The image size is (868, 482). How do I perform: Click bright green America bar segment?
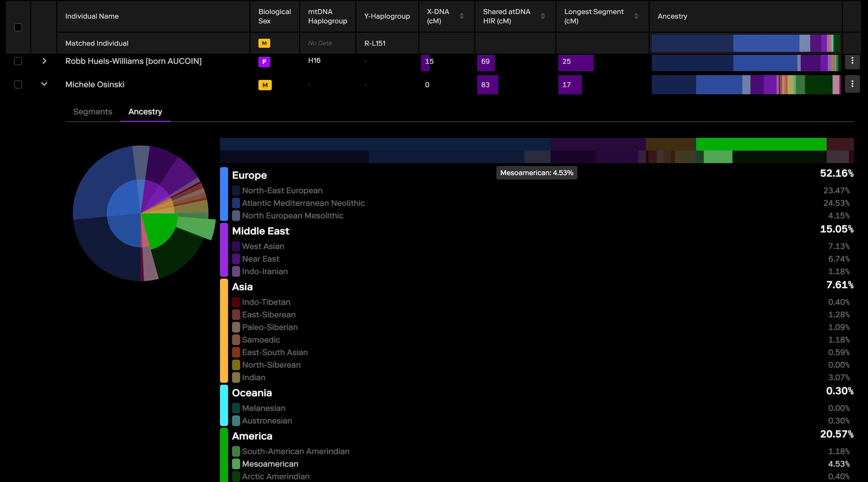coord(760,144)
